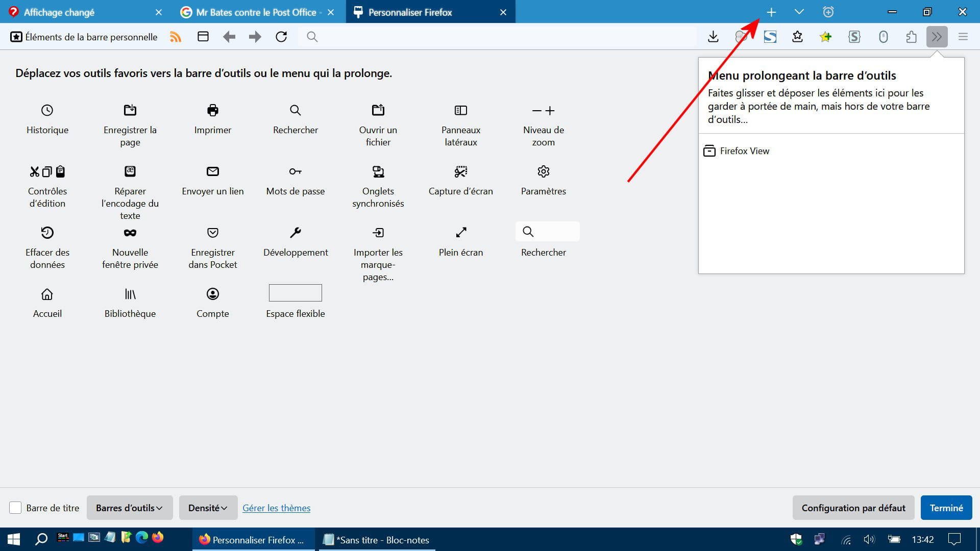Image resolution: width=980 pixels, height=551 pixels.
Task: Open the Windows Start menu
Action: pyautogui.click(x=14, y=539)
